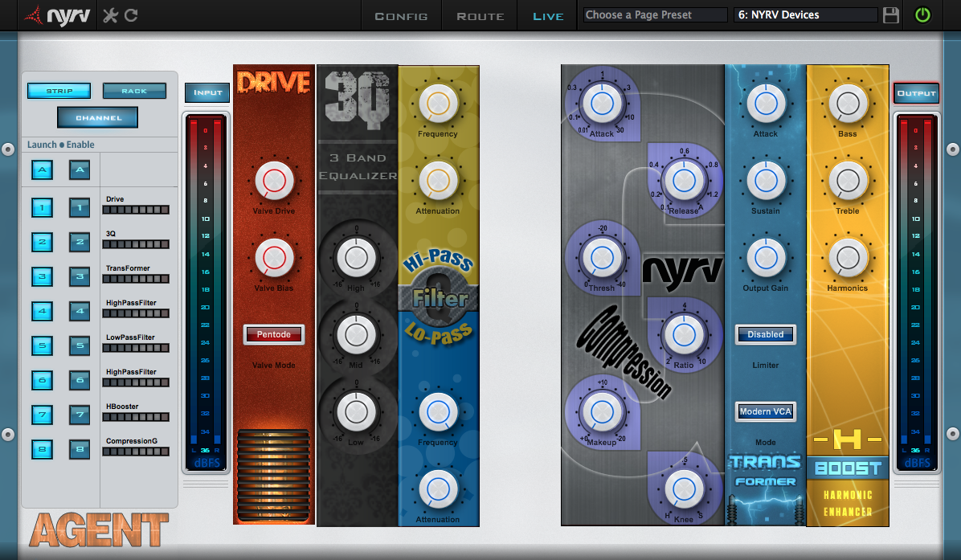Click the H-Boost Bass knob
The width and height of the screenshot is (961, 560).
[849, 104]
